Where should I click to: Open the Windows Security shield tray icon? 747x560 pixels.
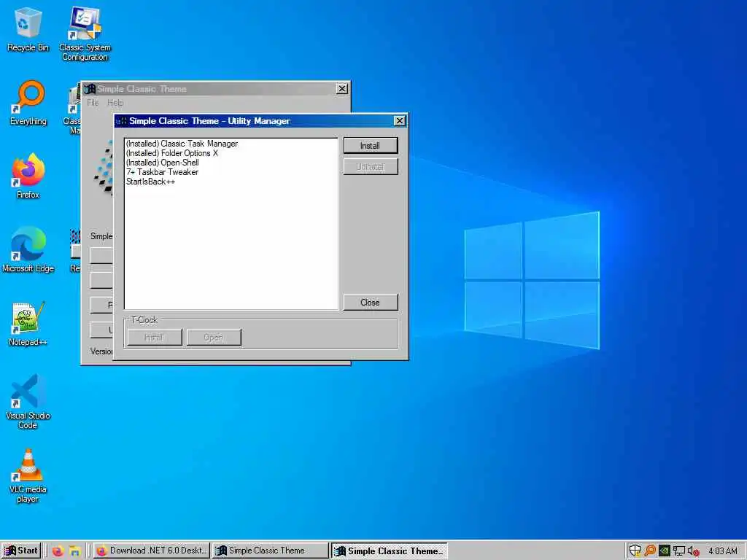pos(635,551)
